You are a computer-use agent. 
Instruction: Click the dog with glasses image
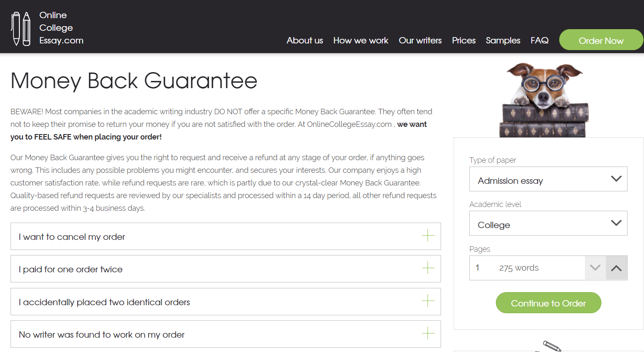544,100
